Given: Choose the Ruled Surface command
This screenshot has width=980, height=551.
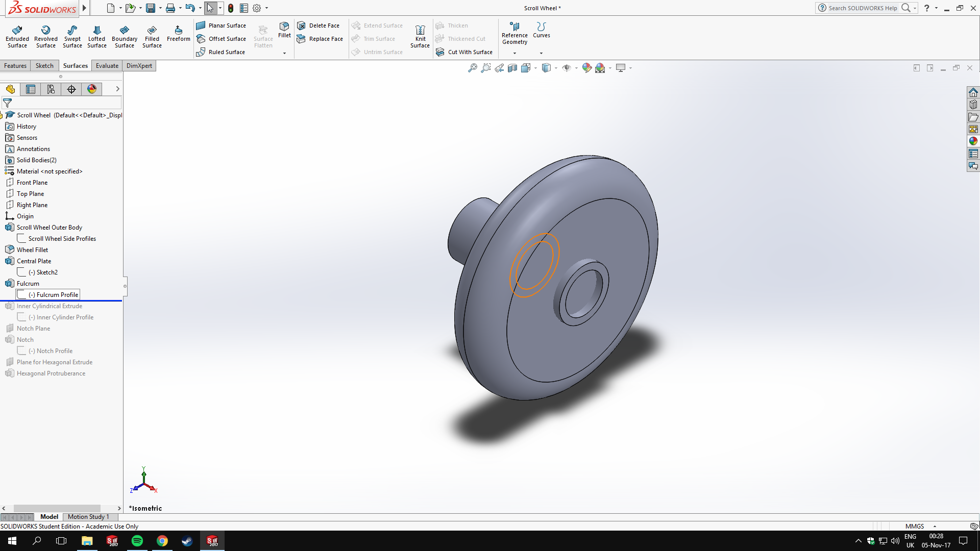Looking at the screenshot, I should pos(220,52).
